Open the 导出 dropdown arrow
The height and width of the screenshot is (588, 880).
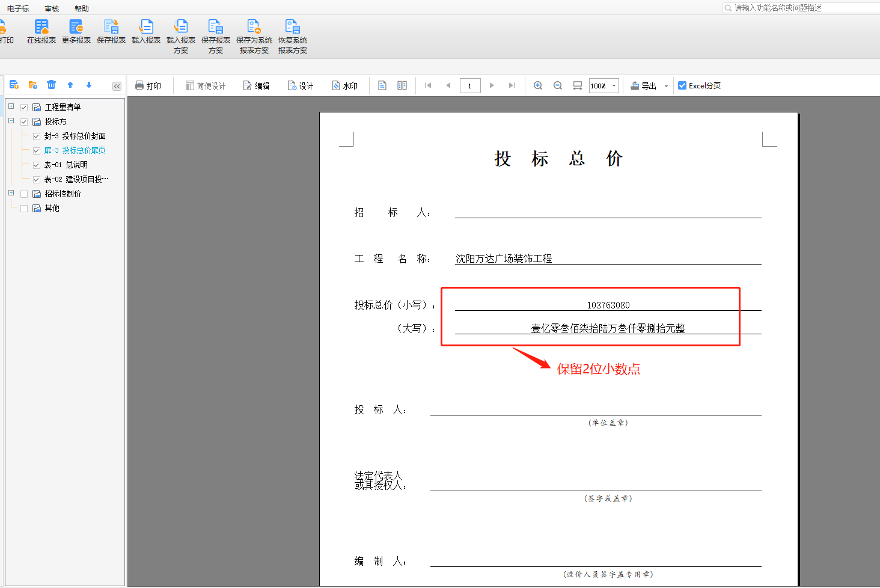pyautogui.click(x=666, y=86)
